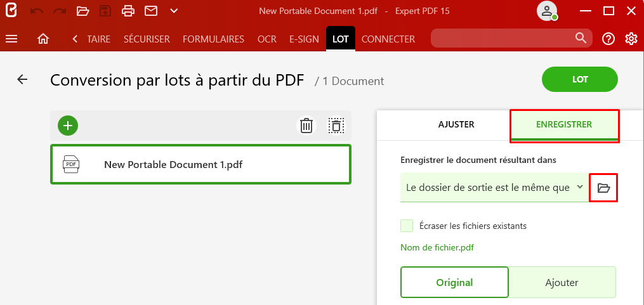Delete selected document with trash icon
The height and width of the screenshot is (305, 644).
[306, 125]
